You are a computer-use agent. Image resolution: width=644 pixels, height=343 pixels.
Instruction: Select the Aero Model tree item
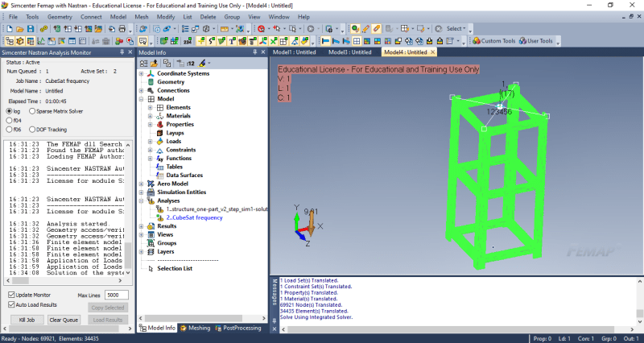tap(172, 184)
